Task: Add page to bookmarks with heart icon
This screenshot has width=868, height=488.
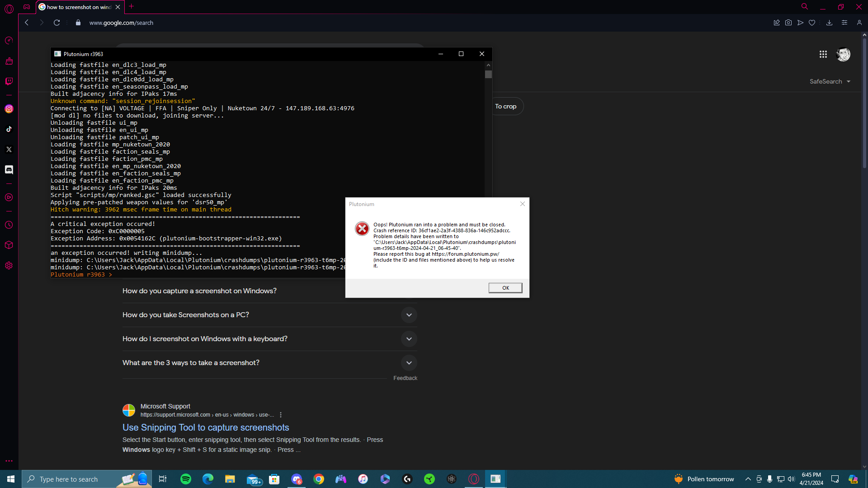Action: pyautogui.click(x=812, y=23)
